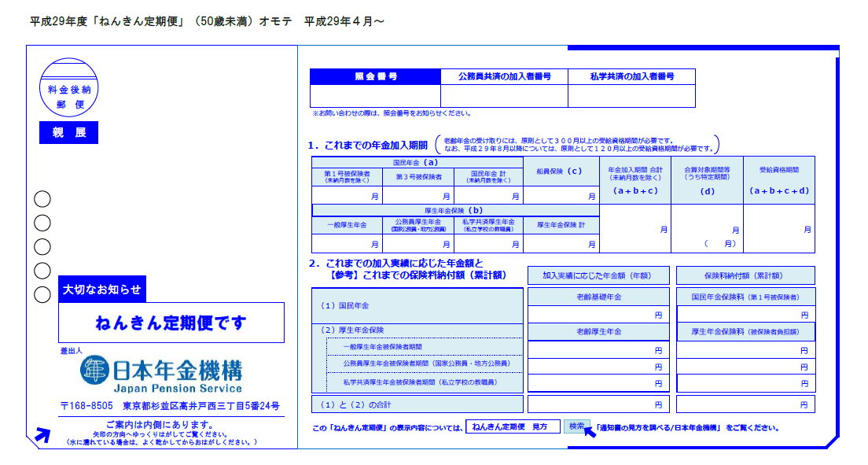Click the 老齢厚生年金 header
The image size is (868, 465).
point(598,331)
